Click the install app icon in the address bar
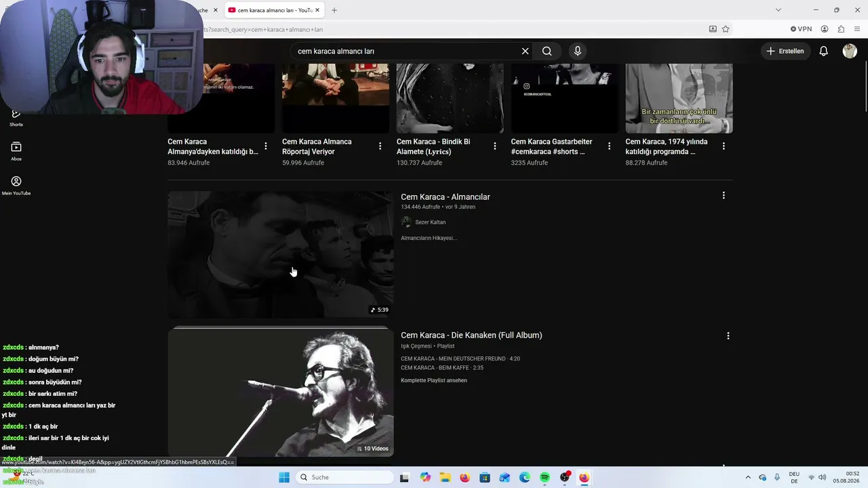The height and width of the screenshot is (488, 868). tap(713, 29)
